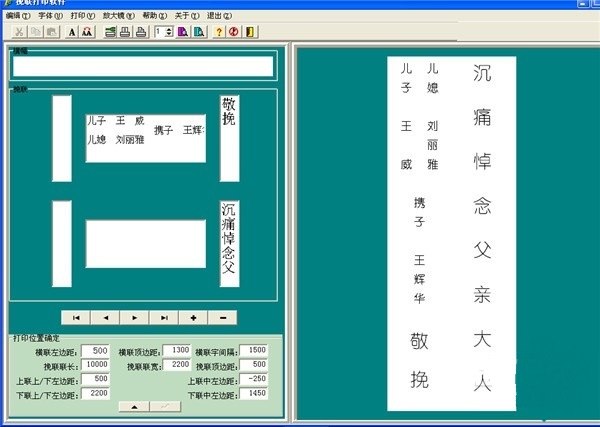600x427 pixels.
Task: Click the Cut scissors toolbar icon
Action: click(19, 32)
